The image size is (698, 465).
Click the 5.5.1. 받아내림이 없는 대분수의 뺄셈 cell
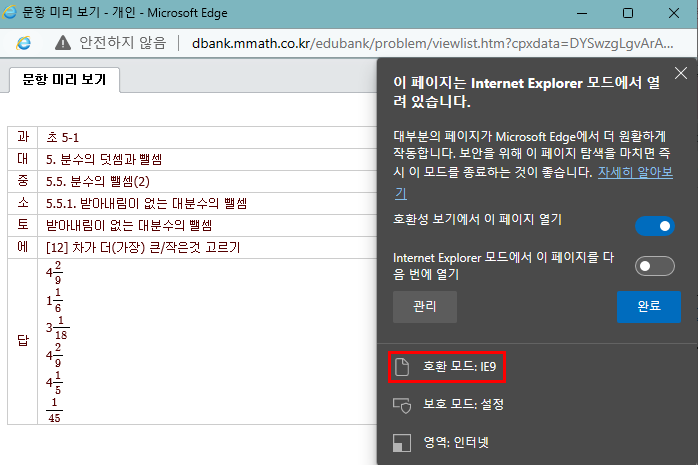[x=207, y=203]
